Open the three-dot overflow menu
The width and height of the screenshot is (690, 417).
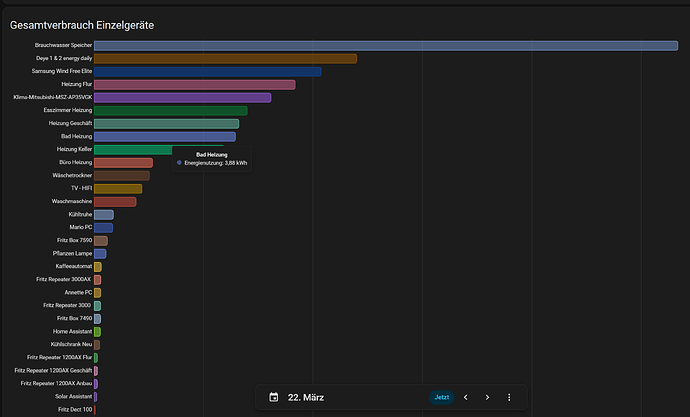pos(509,397)
